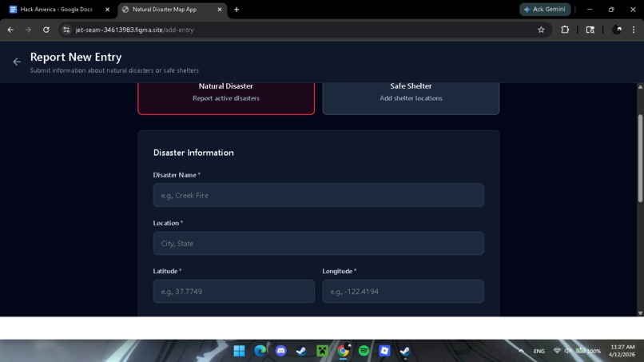This screenshot has height=362, width=644.
Task: Reload the current page
Action: pyautogui.click(x=46, y=30)
